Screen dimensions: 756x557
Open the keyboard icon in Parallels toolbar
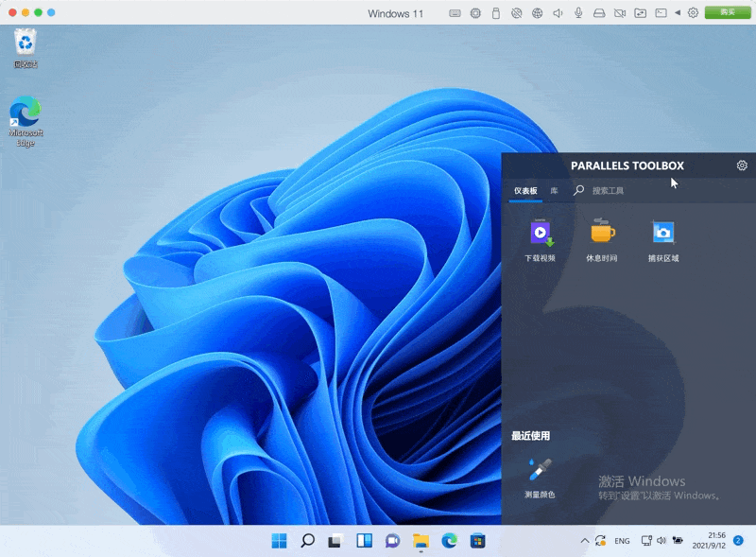point(455,13)
